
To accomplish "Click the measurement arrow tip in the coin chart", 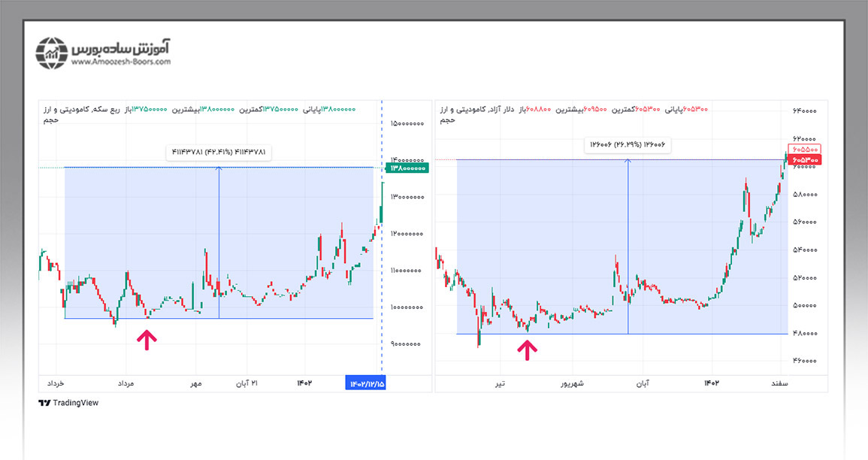I will (x=219, y=168).
